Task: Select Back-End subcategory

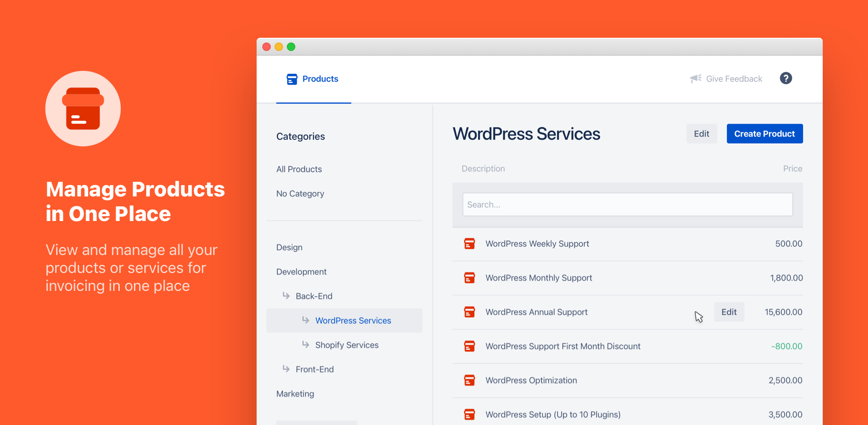Action: click(314, 296)
